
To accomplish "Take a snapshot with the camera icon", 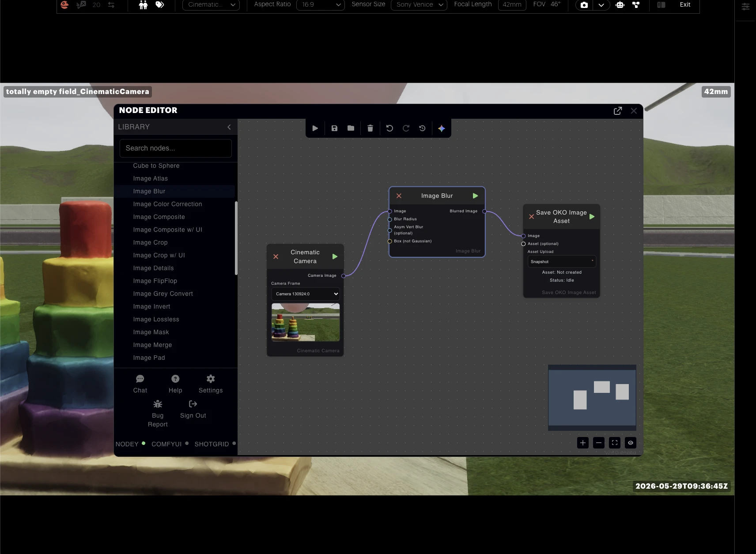I will click(x=584, y=5).
